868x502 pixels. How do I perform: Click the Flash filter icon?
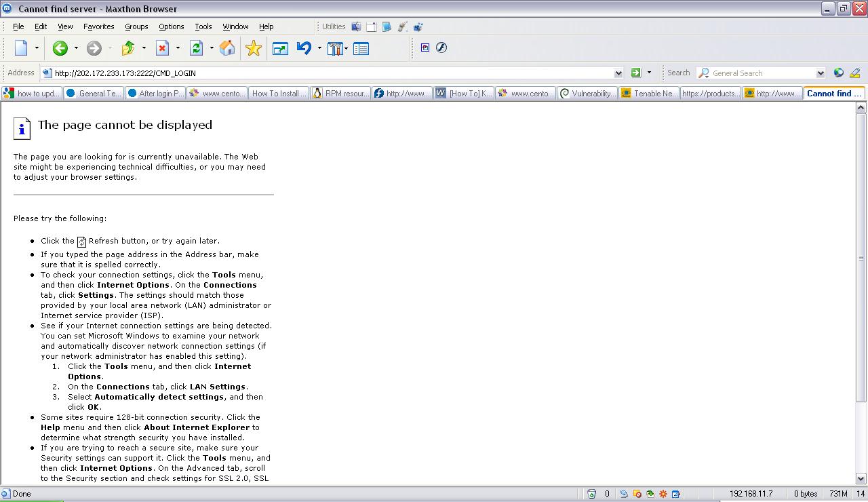pyautogui.click(x=441, y=47)
